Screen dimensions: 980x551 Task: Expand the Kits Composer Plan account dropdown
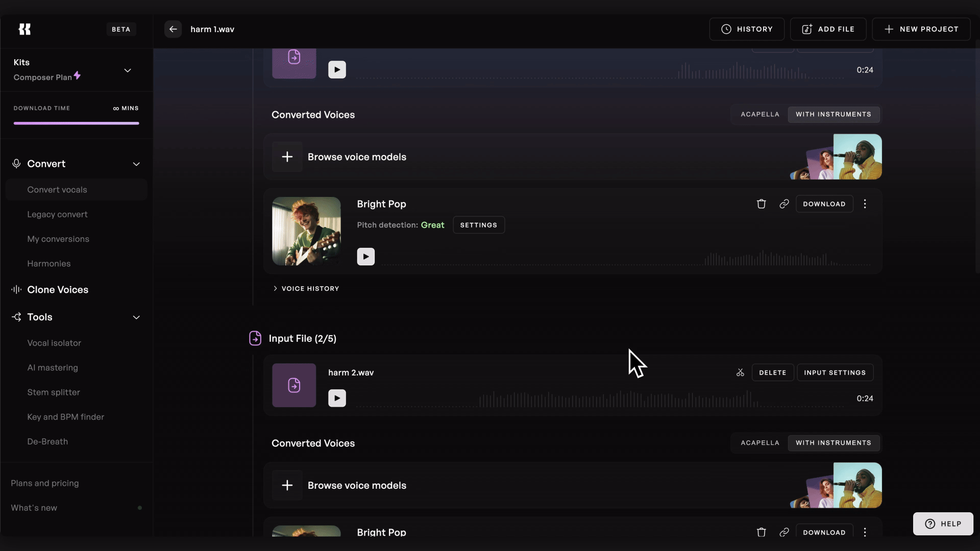(128, 70)
